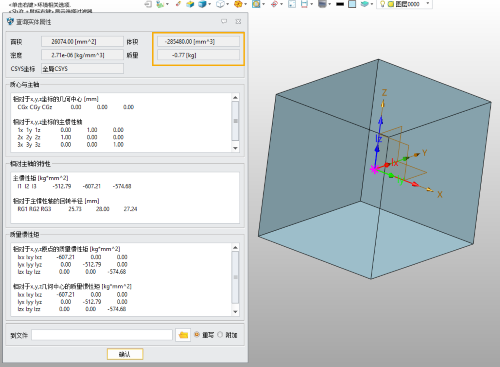Click up arrow of inertia list scrollbar

pyautogui.click(x=235, y=248)
